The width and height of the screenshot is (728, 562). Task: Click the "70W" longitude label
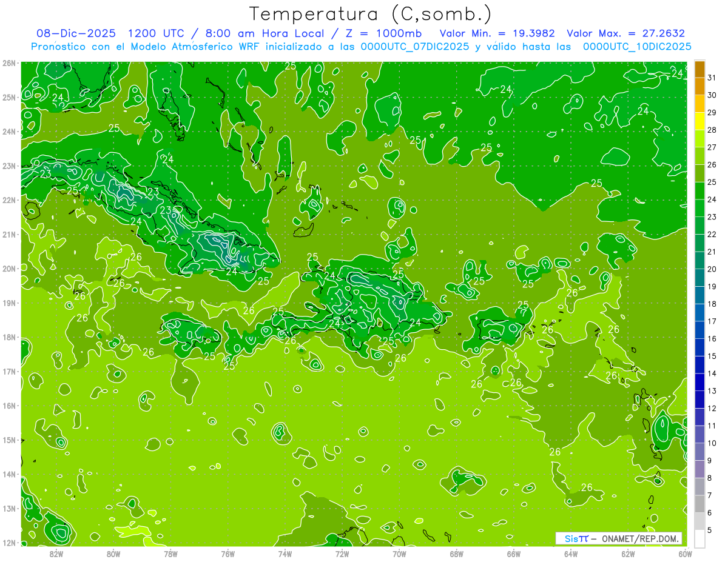(399, 554)
